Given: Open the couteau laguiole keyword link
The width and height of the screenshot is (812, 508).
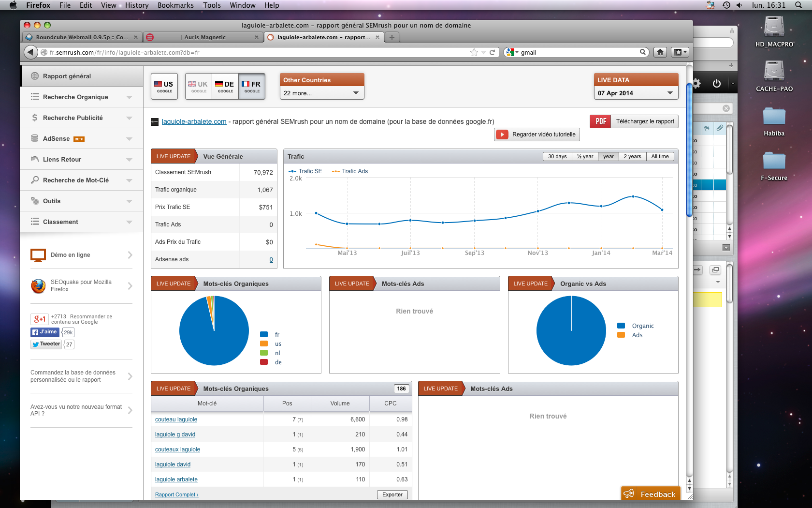Looking at the screenshot, I should coord(176,419).
